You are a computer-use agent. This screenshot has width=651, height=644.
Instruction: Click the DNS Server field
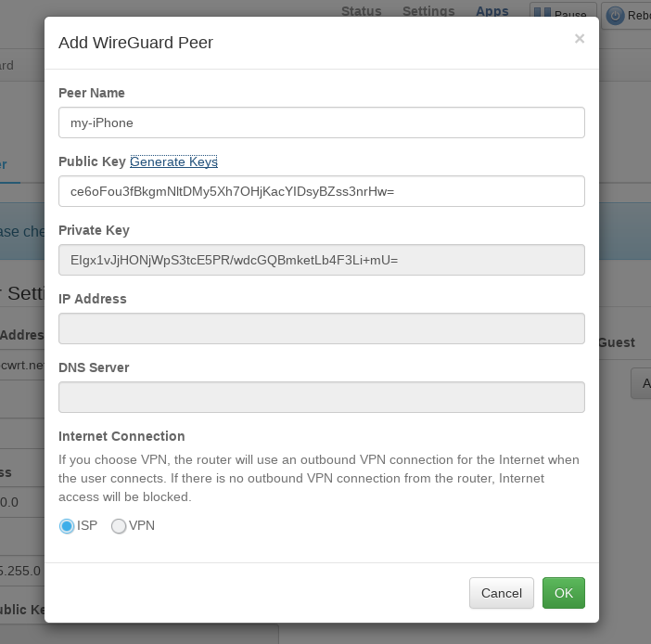[321, 397]
